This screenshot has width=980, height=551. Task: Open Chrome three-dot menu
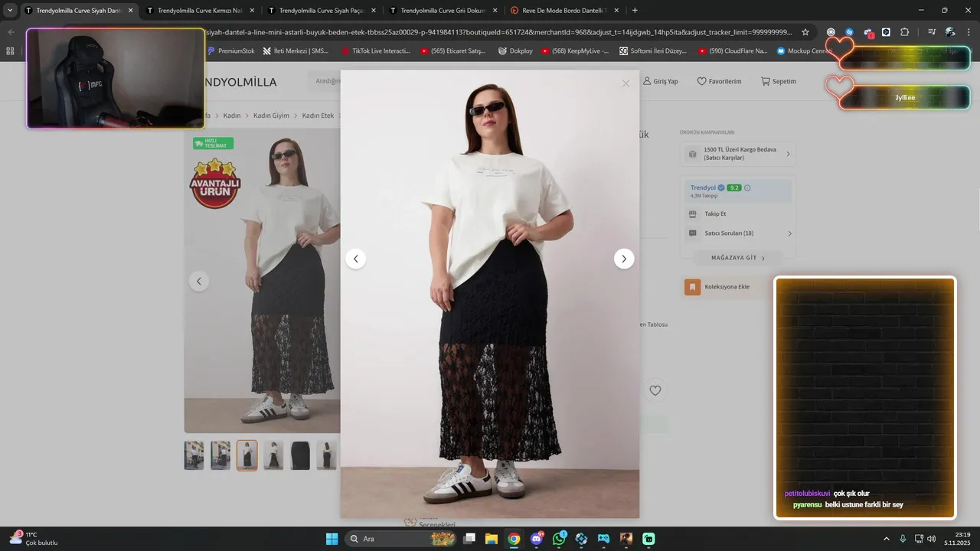(969, 32)
